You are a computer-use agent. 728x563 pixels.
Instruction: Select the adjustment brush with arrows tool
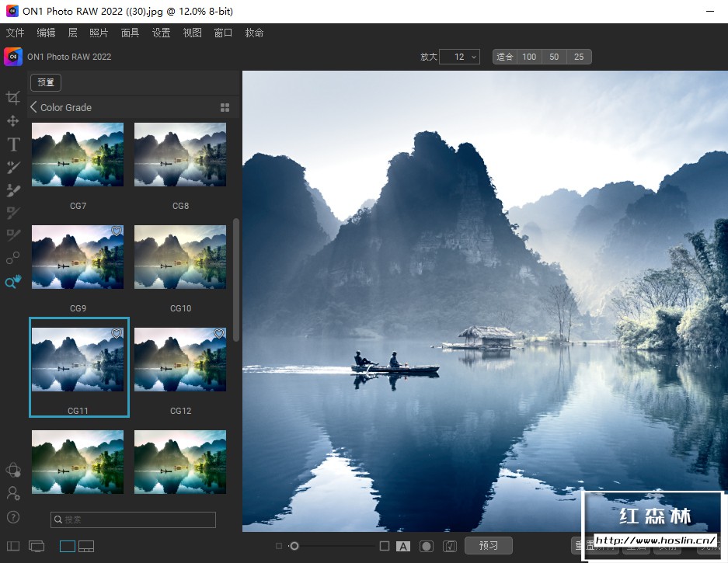coord(13,168)
